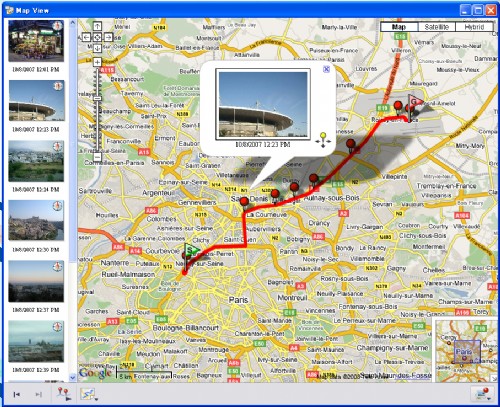This screenshot has width=500, height=407.
Task: Click the map zoom in plus button
Action: [x=97, y=62]
